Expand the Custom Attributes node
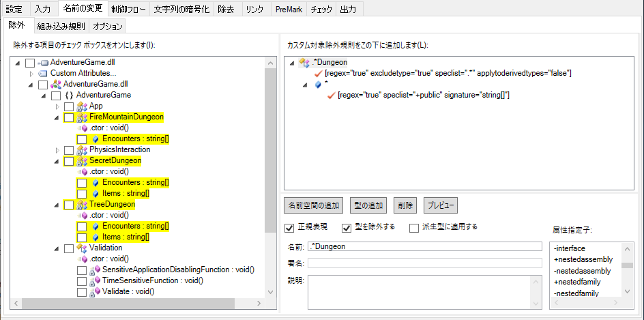Screen dimensions: 644x320 [31, 74]
